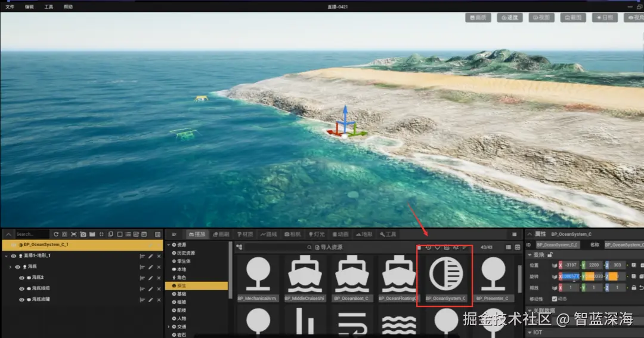The height and width of the screenshot is (338, 644).
Task: Open the 文件 menu
Action: (10, 7)
